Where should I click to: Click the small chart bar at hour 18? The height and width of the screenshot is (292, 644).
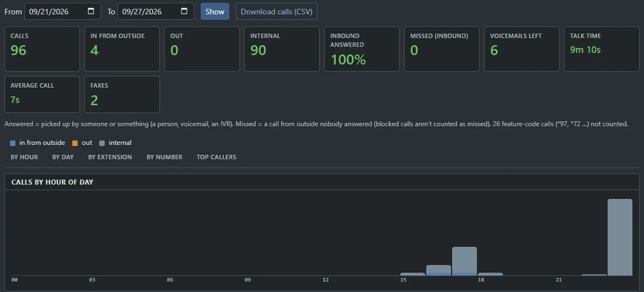pyautogui.click(x=490, y=274)
